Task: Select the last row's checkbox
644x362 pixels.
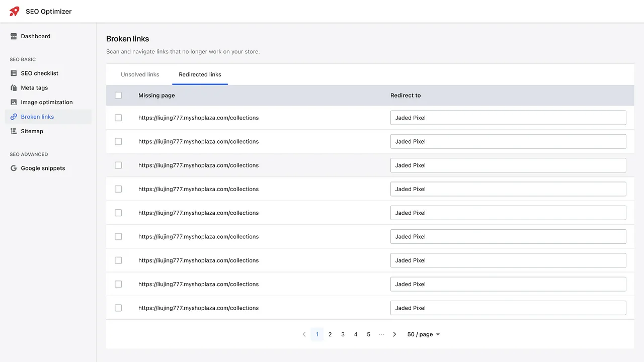Action: [118, 308]
